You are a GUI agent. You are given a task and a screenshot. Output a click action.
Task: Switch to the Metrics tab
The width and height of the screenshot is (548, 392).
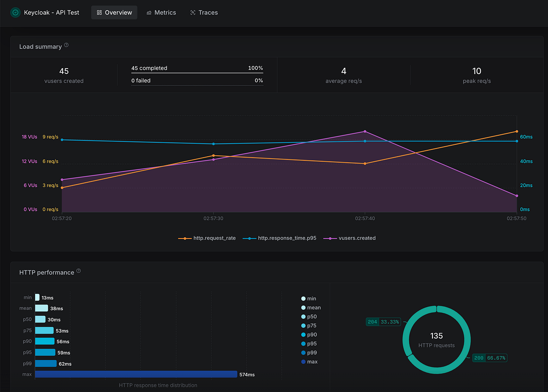161,12
